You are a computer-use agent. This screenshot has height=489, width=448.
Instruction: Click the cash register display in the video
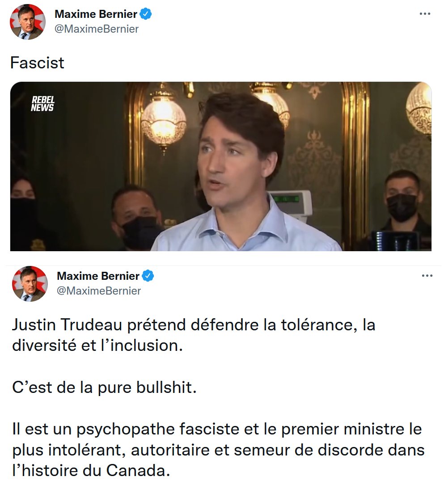pyautogui.click(x=291, y=203)
